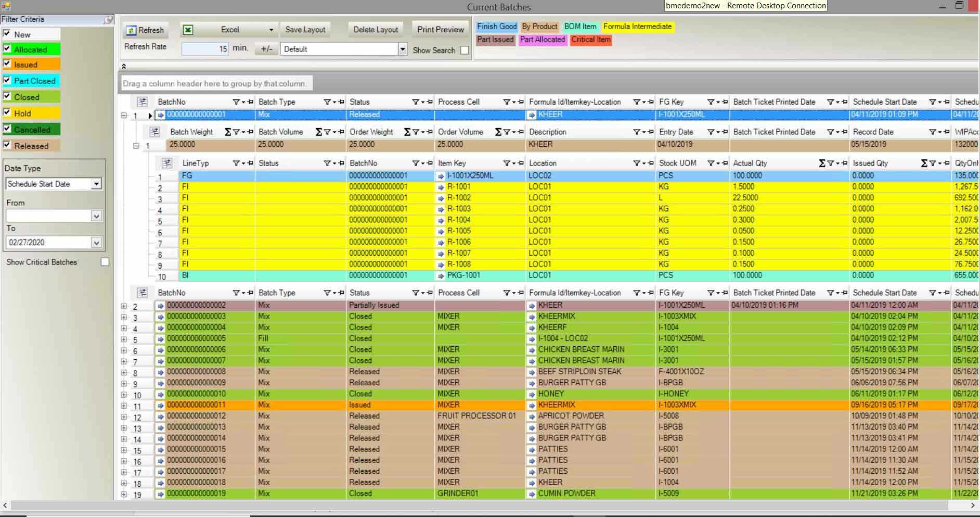This screenshot has height=517, width=980.
Task: Click the Excel export icon on the toolbar
Action: pos(188,30)
